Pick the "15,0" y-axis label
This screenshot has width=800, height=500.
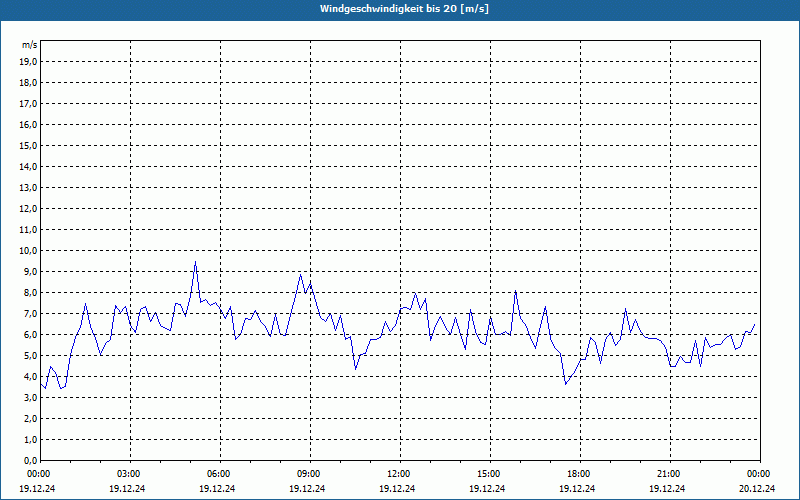[x=28, y=145]
